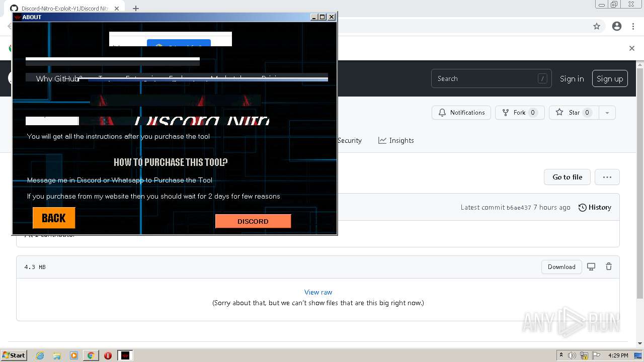Click the Notifications bell button
This screenshot has height=362, width=644.
pos(461,113)
